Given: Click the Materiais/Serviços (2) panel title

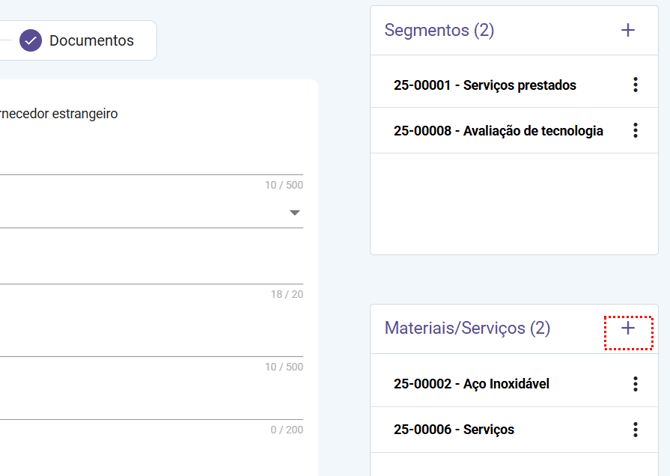Looking at the screenshot, I should pos(467,328).
